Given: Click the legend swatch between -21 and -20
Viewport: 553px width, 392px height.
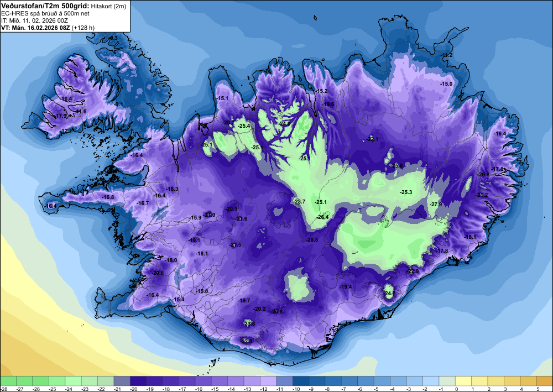Looking at the screenshot, I should (x=122, y=381).
